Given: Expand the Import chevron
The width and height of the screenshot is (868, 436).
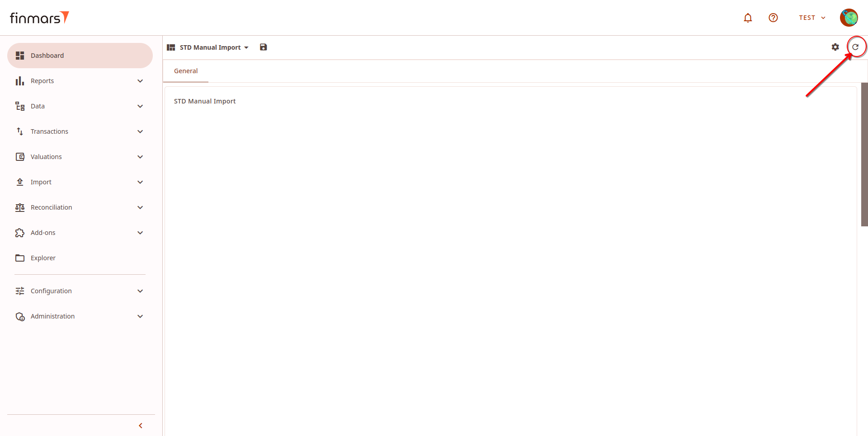Looking at the screenshot, I should 140,182.
